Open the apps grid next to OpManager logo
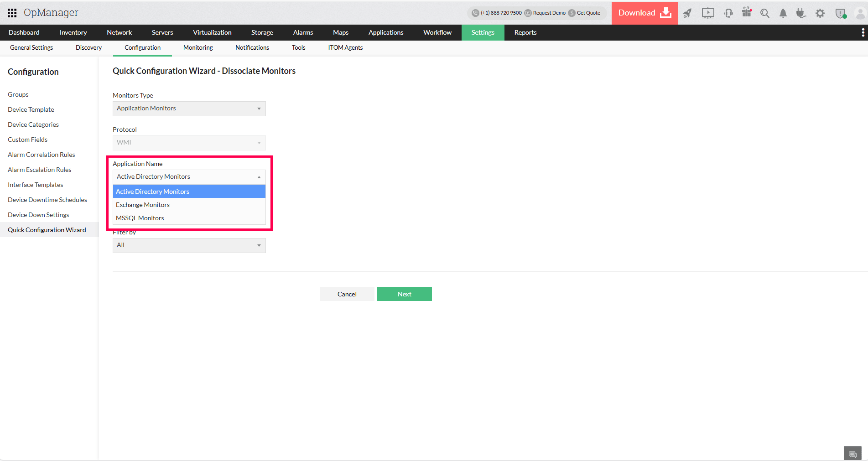 (x=12, y=12)
